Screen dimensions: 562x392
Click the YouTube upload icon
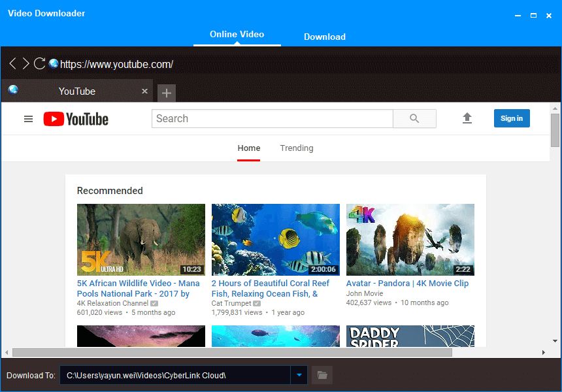(x=467, y=118)
